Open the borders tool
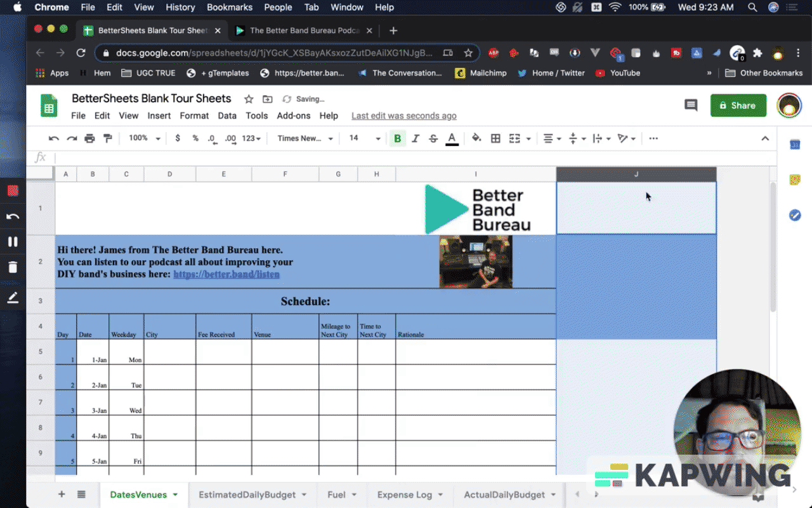The width and height of the screenshot is (812, 508). click(495, 138)
